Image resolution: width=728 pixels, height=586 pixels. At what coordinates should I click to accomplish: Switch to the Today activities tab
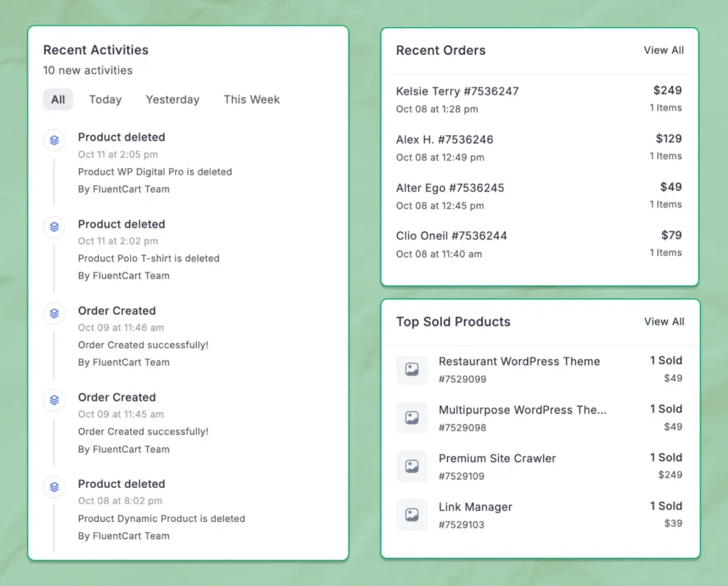click(x=105, y=100)
